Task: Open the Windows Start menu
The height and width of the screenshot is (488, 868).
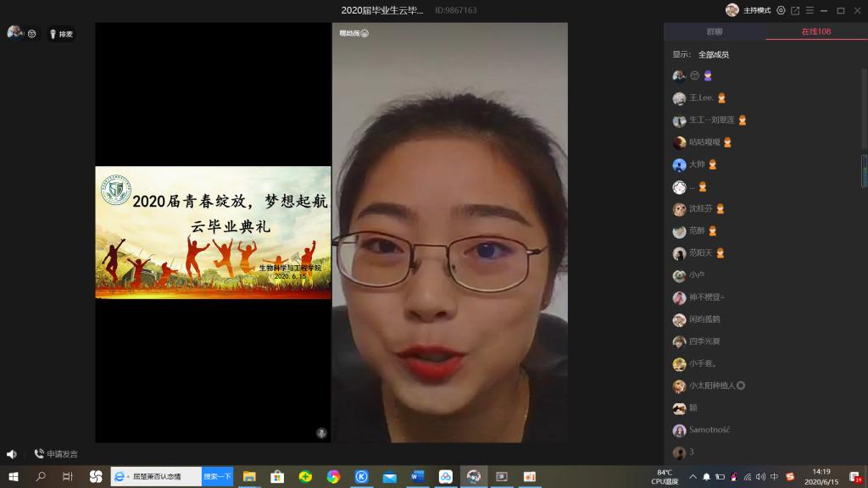Action: [14, 476]
